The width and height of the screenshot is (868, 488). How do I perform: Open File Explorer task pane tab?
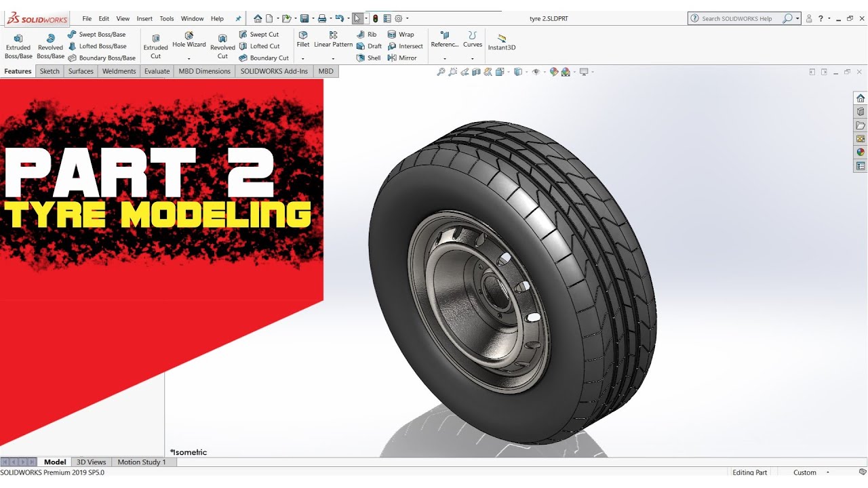[861, 125]
